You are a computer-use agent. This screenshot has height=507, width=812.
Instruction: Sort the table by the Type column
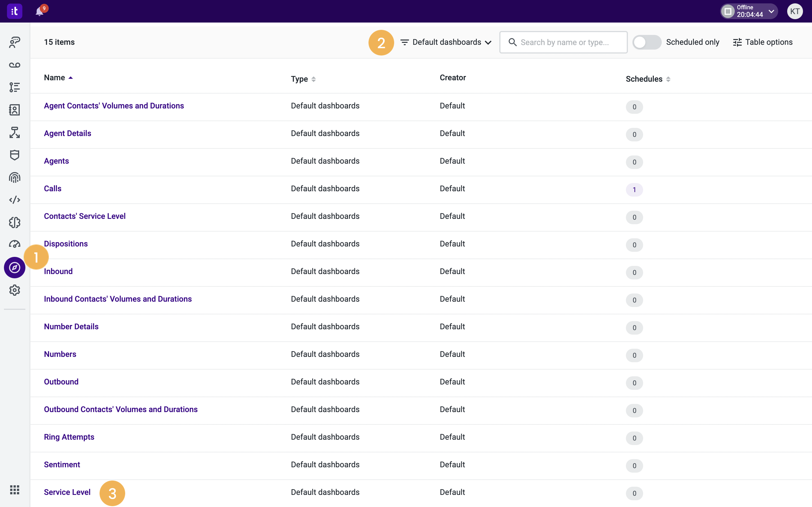(314, 79)
